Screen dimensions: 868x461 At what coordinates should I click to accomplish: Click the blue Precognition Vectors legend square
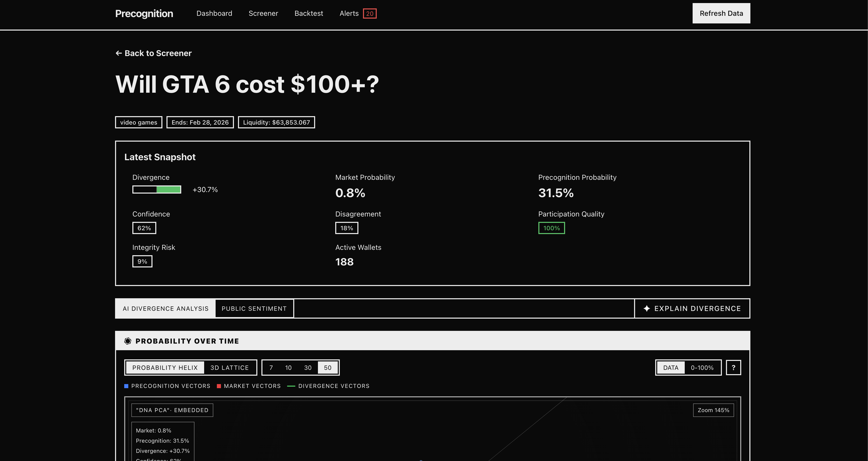[126, 386]
